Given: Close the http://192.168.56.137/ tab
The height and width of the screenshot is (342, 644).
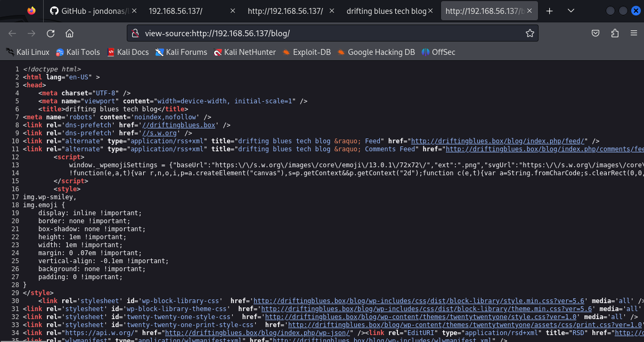Looking at the screenshot, I should (331, 11).
